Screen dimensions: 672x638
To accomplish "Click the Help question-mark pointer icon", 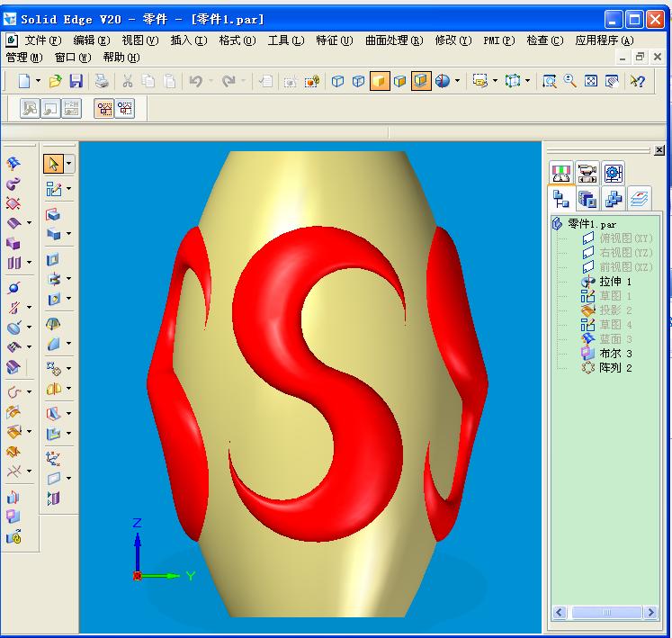I will tap(637, 81).
